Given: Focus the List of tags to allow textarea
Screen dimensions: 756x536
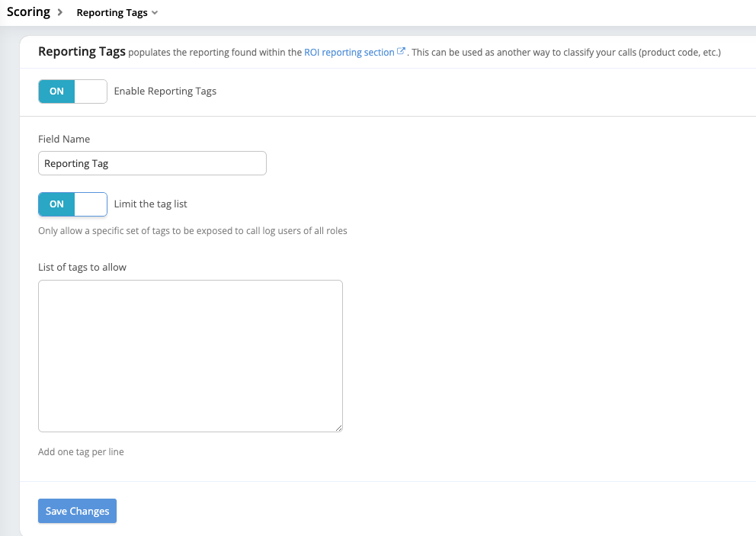Looking at the screenshot, I should click(191, 356).
